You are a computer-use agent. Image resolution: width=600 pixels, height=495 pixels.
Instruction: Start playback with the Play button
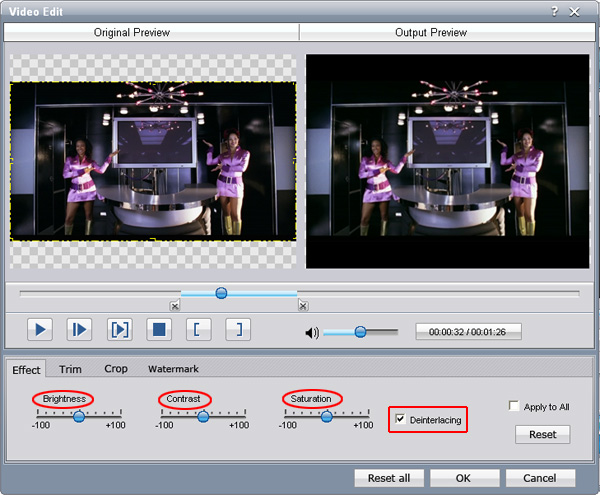click(40, 329)
